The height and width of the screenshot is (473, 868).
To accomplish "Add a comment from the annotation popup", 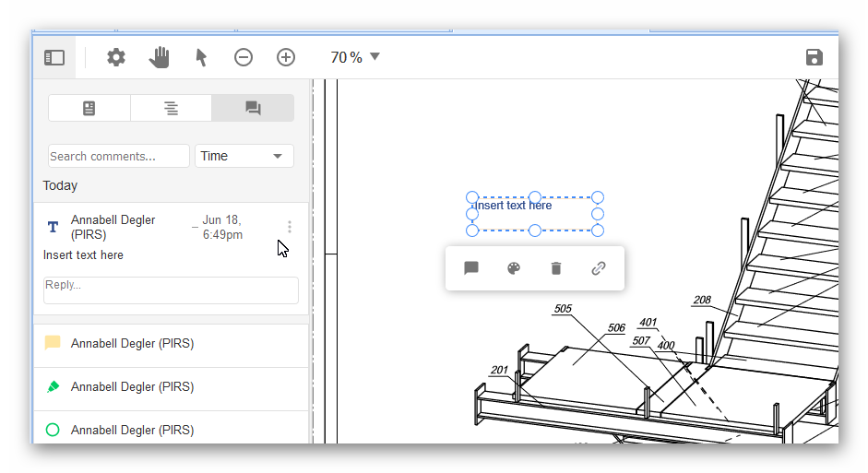I will 471,268.
